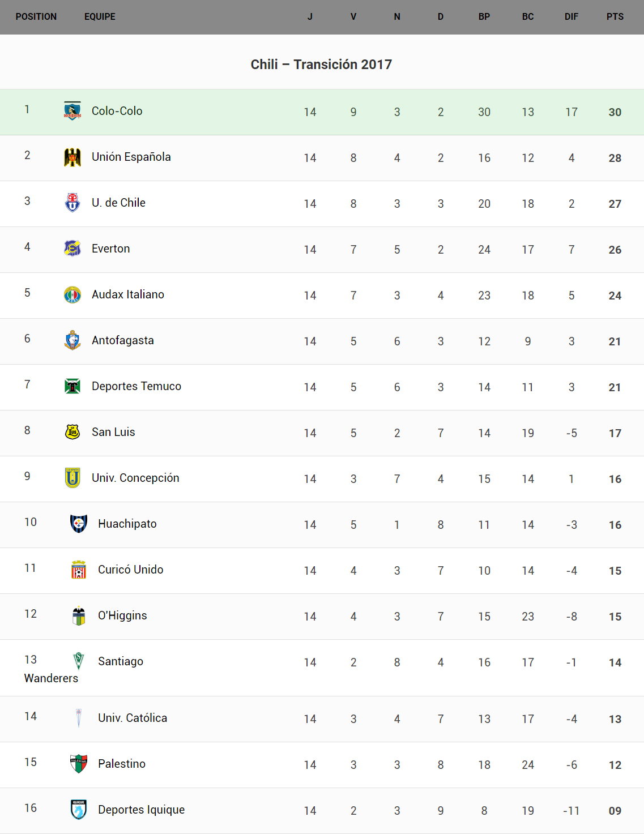644x834 pixels.
Task: Click the Chili – Transición 2017 title
Action: pos(321,65)
